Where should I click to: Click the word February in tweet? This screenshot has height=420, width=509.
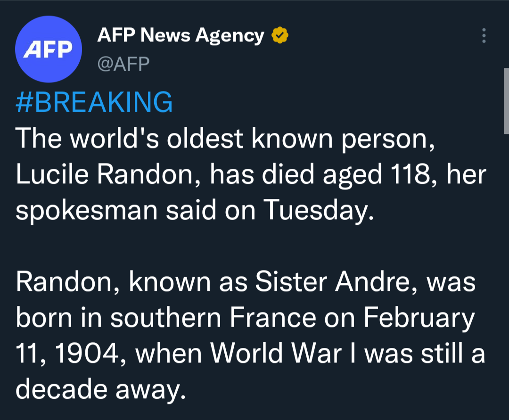419,318
